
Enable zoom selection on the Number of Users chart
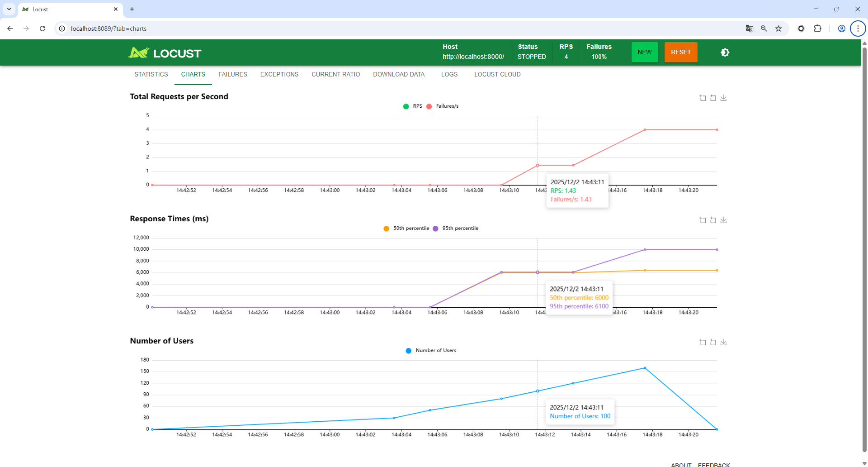coord(703,342)
